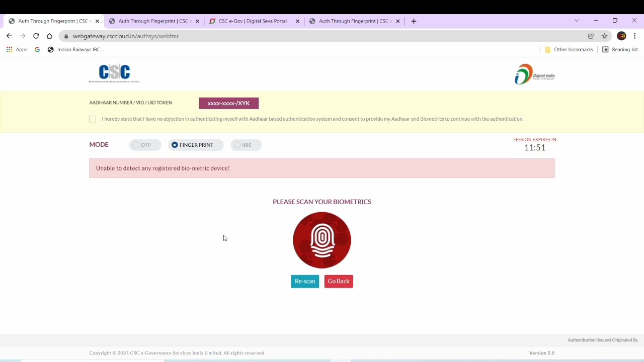Click the address bar URL
Screen dimensions: 644x362
tap(126, 36)
